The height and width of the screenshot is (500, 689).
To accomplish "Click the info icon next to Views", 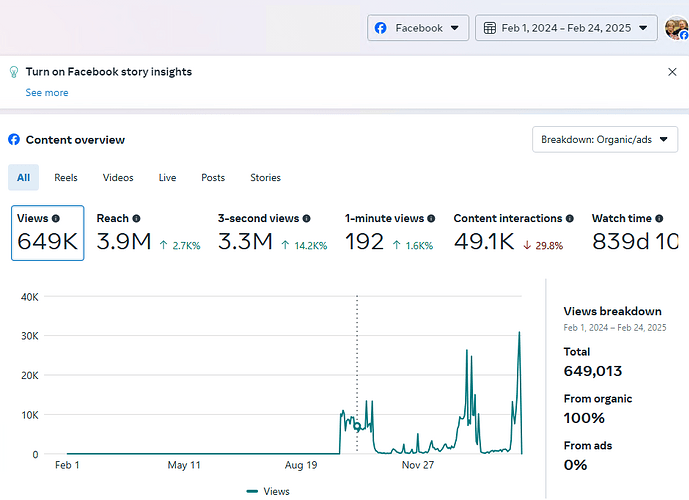I will pyautogui.click(x=56, y=218).
